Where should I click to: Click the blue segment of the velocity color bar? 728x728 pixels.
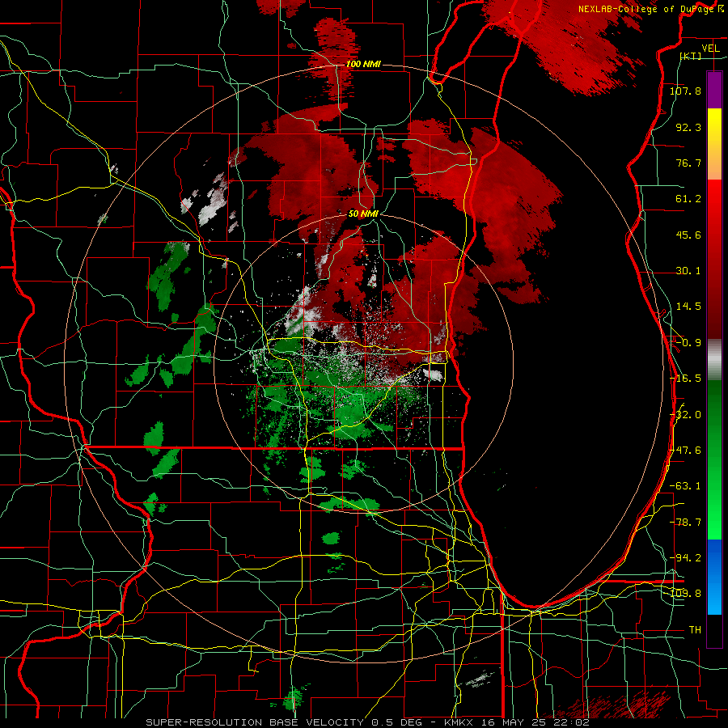[x=714, y=577]
